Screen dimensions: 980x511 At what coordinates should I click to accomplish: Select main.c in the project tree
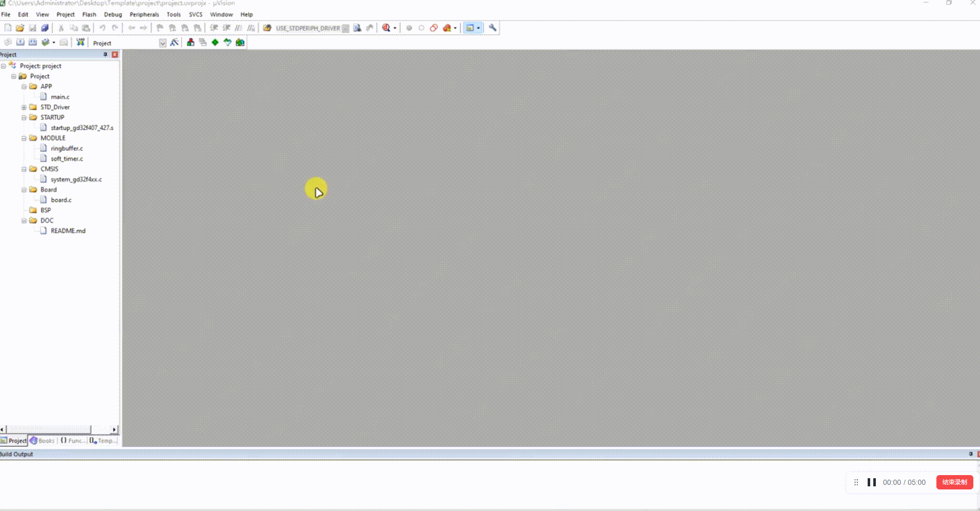(x=60, y=97)
